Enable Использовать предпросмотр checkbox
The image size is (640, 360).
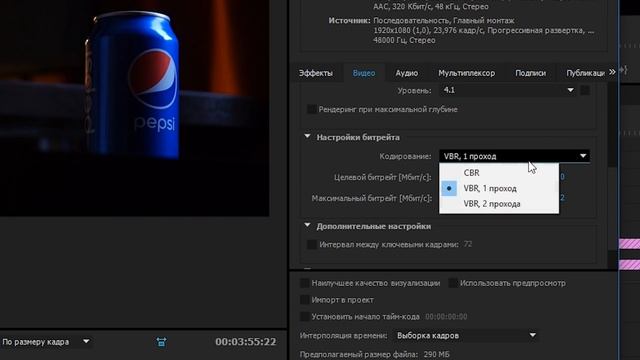coord(453,283)
